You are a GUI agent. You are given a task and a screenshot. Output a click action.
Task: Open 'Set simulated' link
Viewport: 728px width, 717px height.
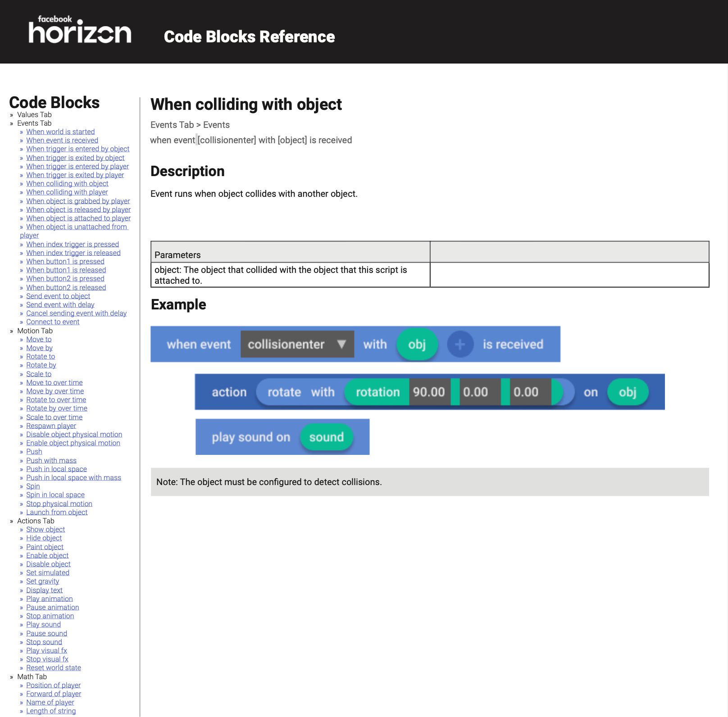(48, 572)
